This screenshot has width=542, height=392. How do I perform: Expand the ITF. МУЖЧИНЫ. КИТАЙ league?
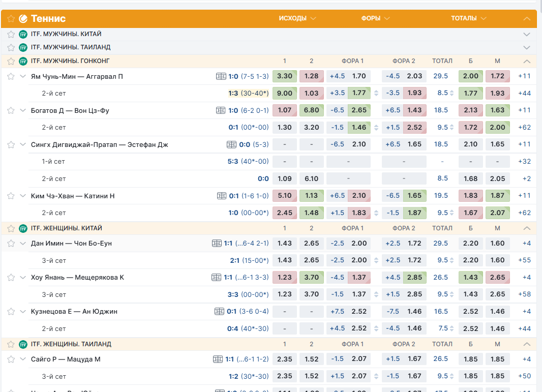[x=527, y=34]
